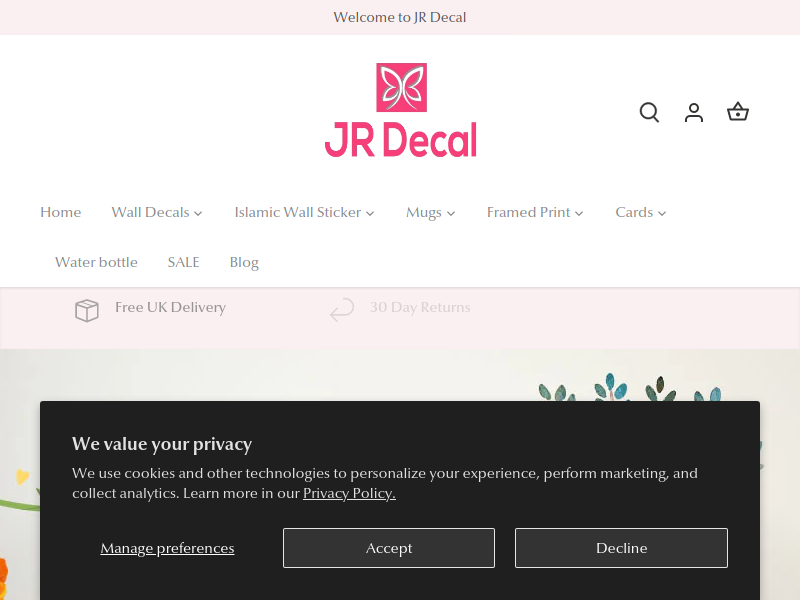
Task: Open the search magnifier icon
Action: coord(649,112)
